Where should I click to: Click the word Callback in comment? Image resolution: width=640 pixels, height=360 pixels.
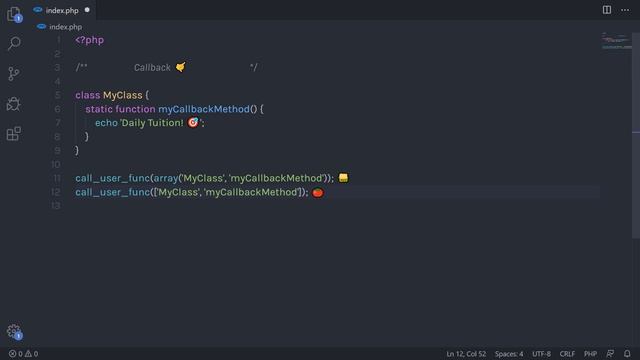[152, 68]
